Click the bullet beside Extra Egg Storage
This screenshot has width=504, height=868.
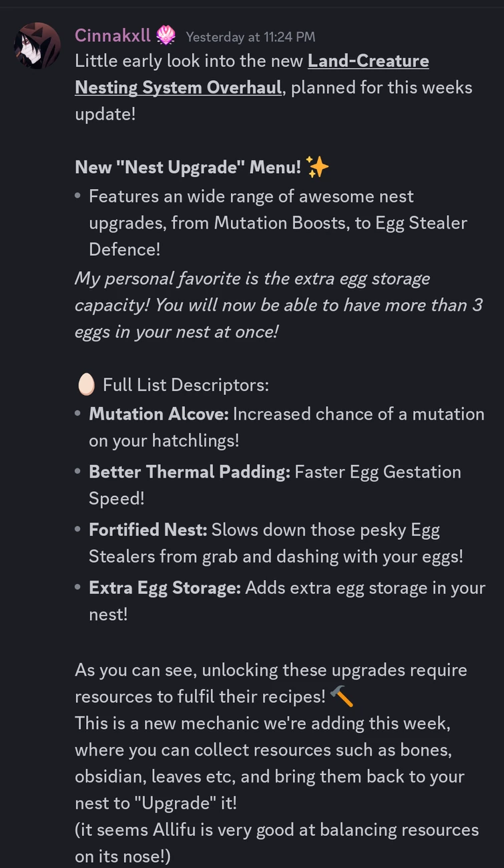(79, 588)
